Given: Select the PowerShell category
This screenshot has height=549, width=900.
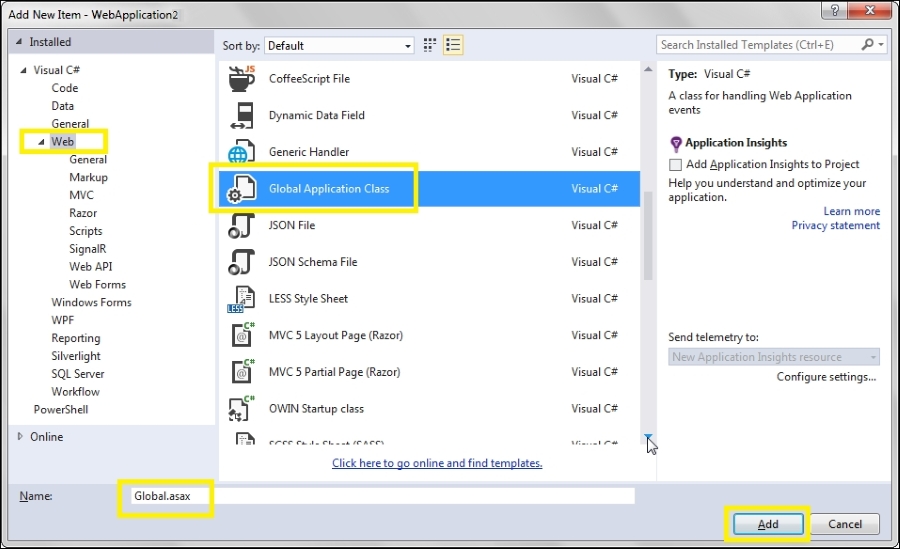Looking at the screenshot, I should pyautogui.click(x=61, y=409).
